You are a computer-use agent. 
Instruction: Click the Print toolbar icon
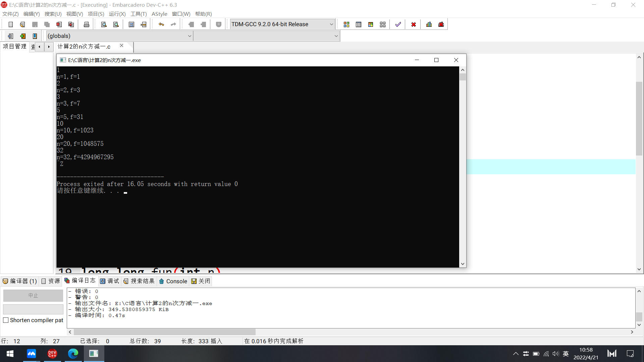tap(87, 24)
